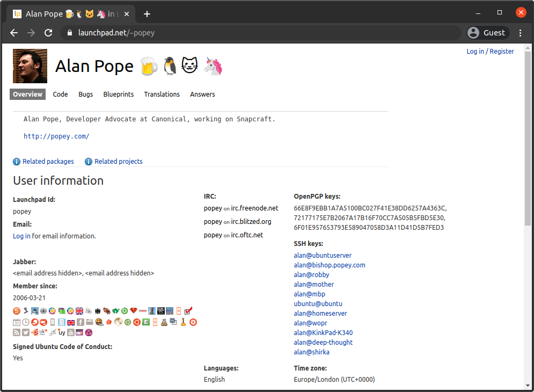Click the page's vertical scrollbar thumb

click(528, 139)
